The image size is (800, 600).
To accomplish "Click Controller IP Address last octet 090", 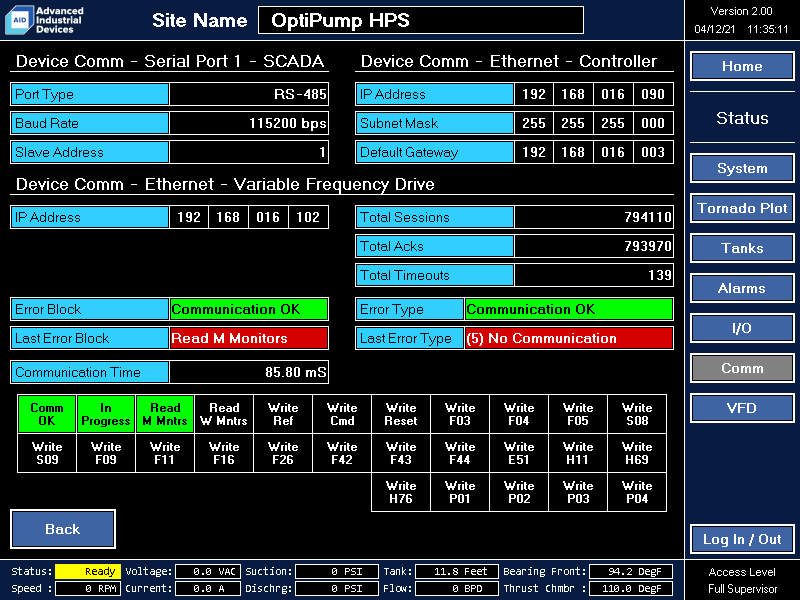I will (x=653, y=94).
